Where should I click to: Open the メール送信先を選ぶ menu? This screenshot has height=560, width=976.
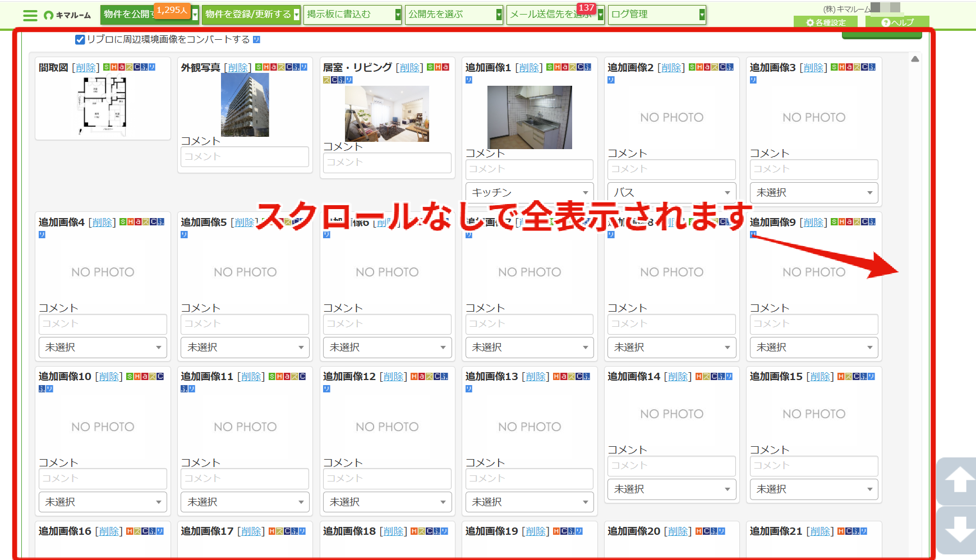click(x=556, y=15)
